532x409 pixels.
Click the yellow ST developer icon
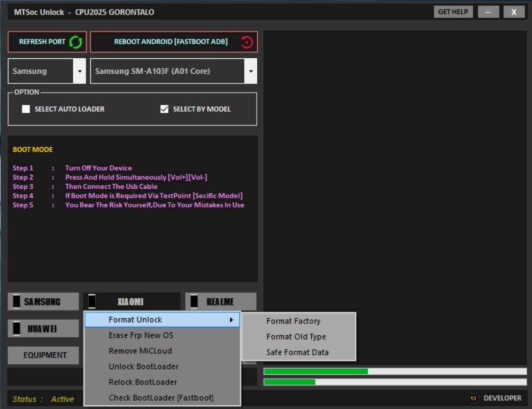click(x=473, y=398)
